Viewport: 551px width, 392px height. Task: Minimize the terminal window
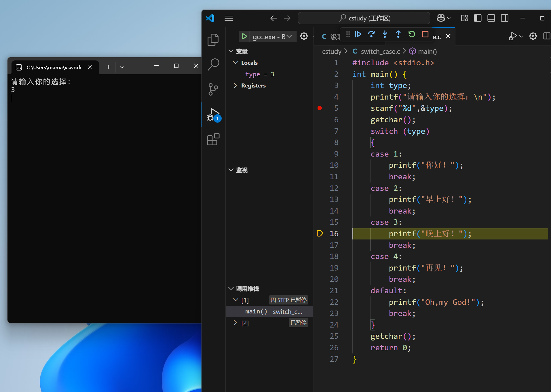[x=156, y=66]
